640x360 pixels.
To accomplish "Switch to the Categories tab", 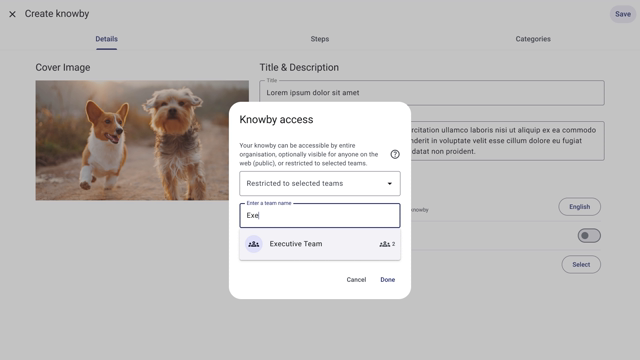I will click(x=533, y=39).
